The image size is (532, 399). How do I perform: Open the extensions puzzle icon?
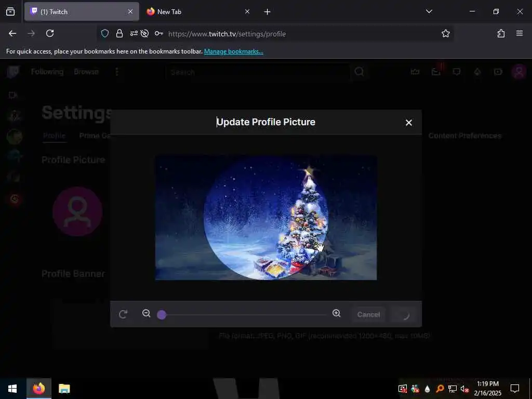[x=501, y=33]
